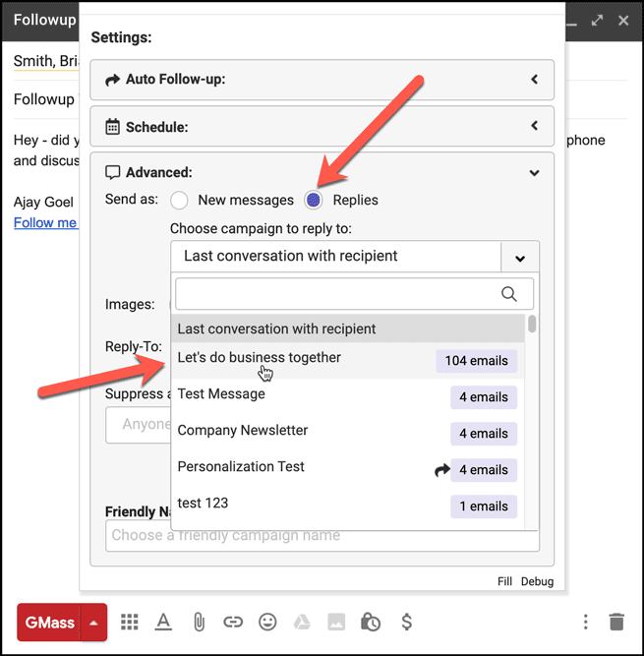The height and width of the screenshot is (656, 644).
Task: Collapse the Advanced section
Action: [x=535, y=173]
